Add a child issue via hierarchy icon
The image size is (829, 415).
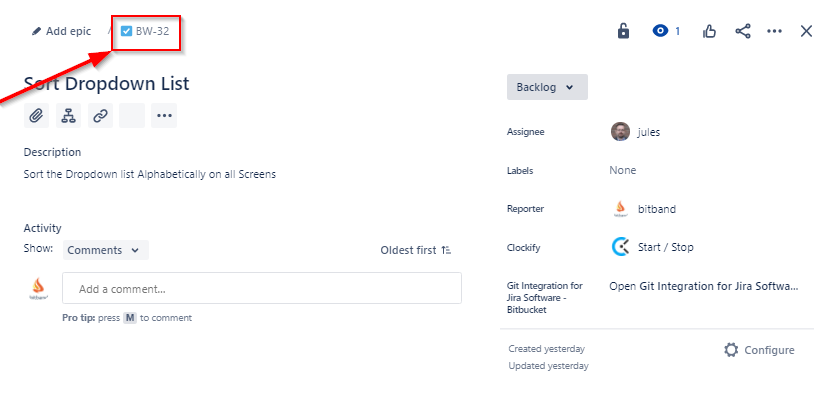(68, 116)
